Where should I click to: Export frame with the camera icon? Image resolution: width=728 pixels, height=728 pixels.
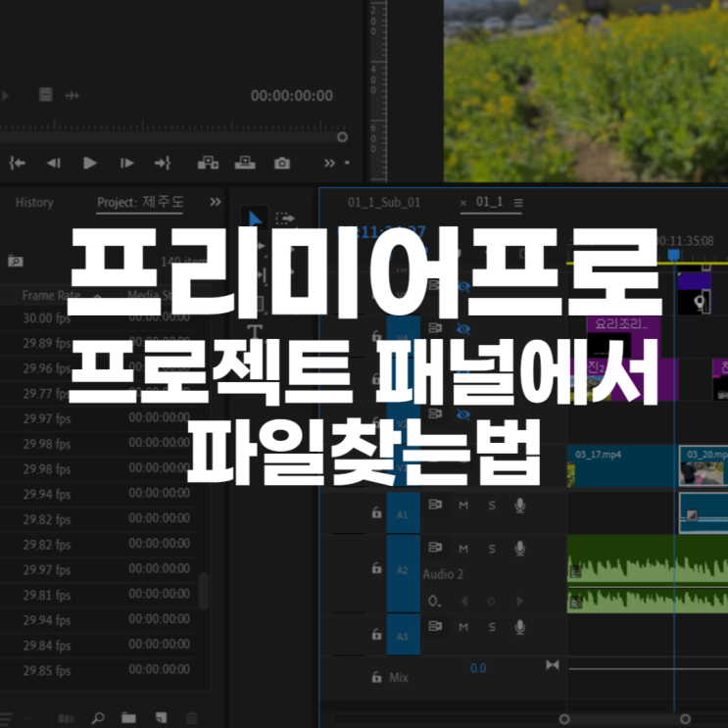(x=282, y=164)
